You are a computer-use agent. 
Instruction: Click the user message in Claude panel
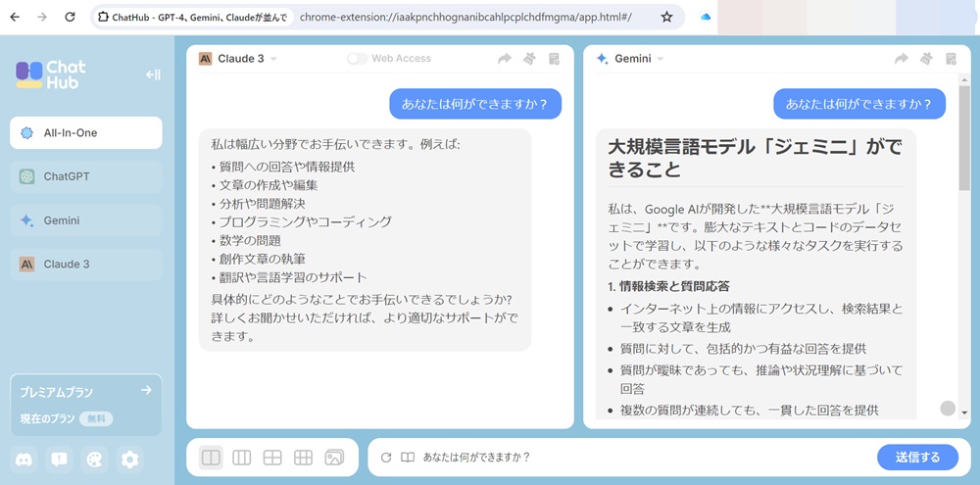pyautogui.click(x=475, y=104)
